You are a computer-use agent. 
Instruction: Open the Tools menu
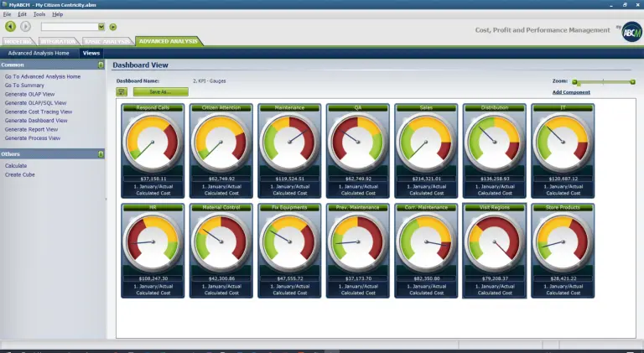39,14
